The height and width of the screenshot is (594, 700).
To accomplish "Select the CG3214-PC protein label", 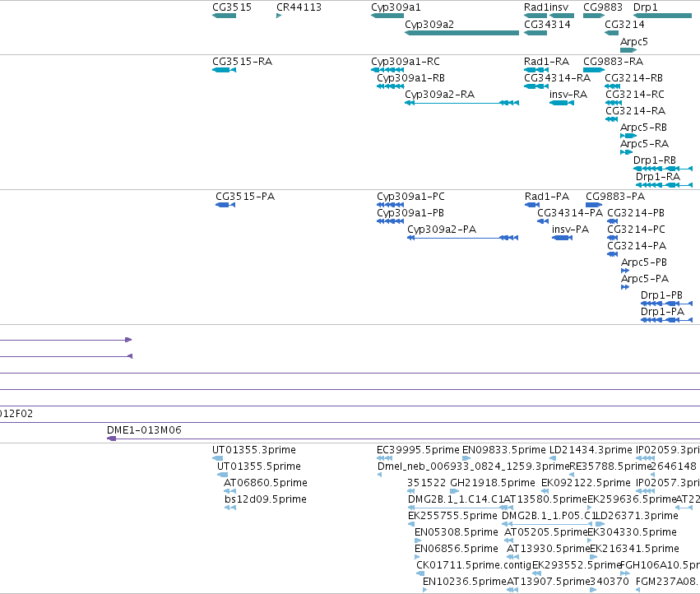I will tap(636, 230).
